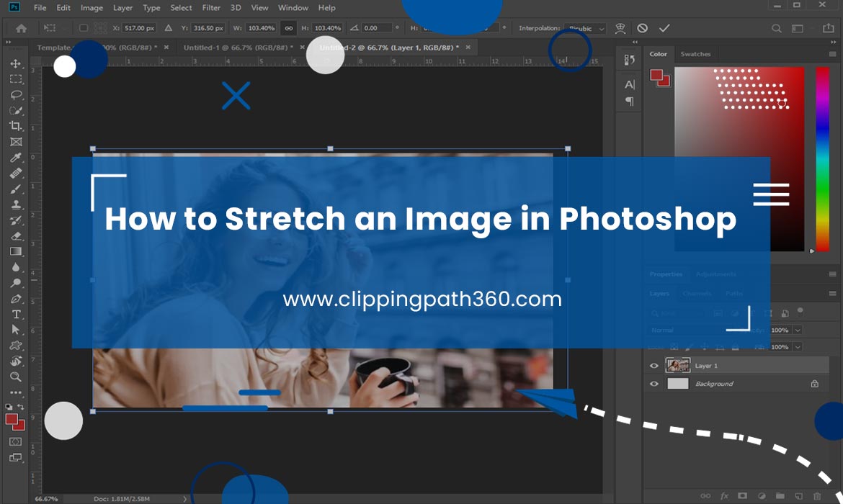Open the workspace switcher dropdown
Image resolution: width=843 pixels, height=504 pixels.
(x=798, y=29)
